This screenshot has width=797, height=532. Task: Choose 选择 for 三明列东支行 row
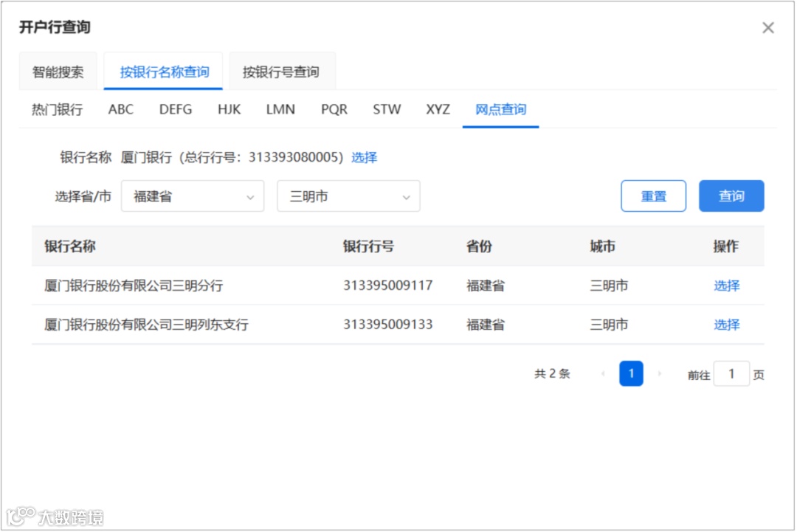coord(726,325)
